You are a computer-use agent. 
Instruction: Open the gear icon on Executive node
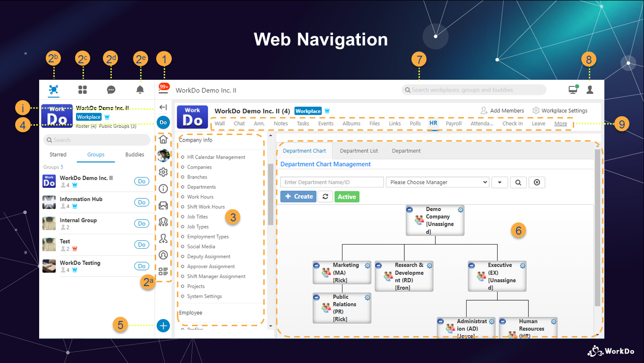(522, 266)
